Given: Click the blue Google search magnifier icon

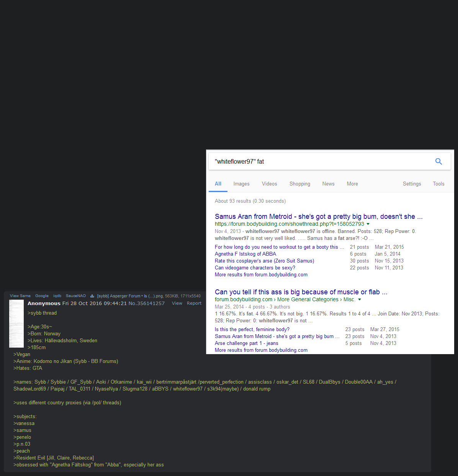Looking at the screenshot, I should (438, 162).
